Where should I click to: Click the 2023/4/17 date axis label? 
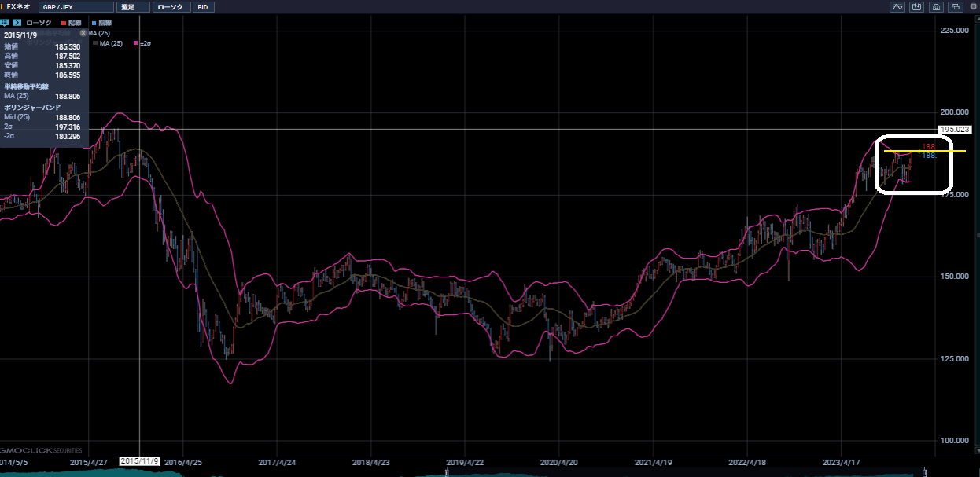(842, 462)
